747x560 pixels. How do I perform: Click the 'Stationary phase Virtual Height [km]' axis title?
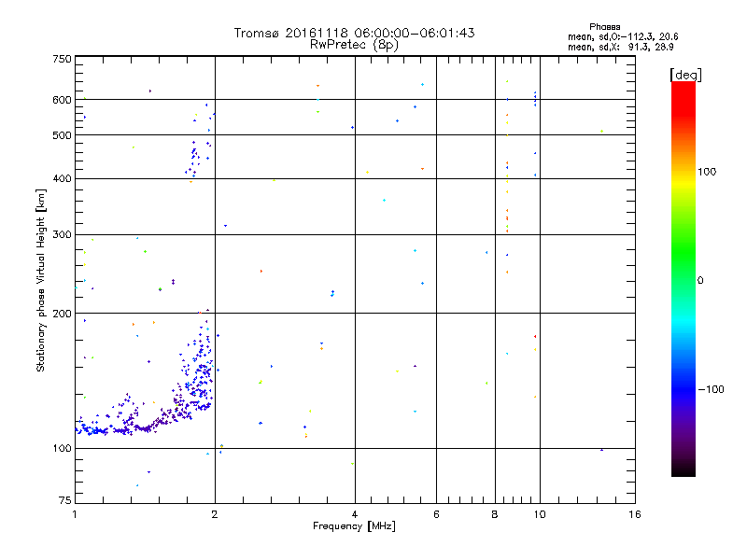[x=41, y=280]
